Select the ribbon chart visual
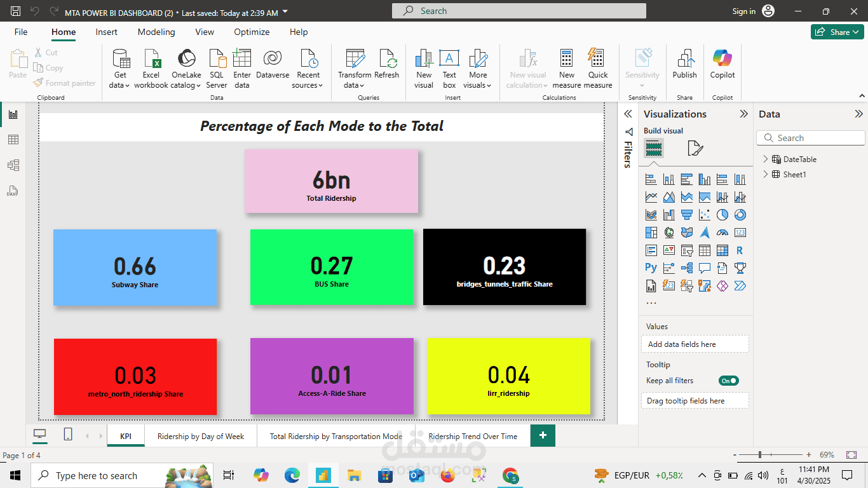This screenshot has width=868, height=488. pyautogui.click(x=651, y=215)
